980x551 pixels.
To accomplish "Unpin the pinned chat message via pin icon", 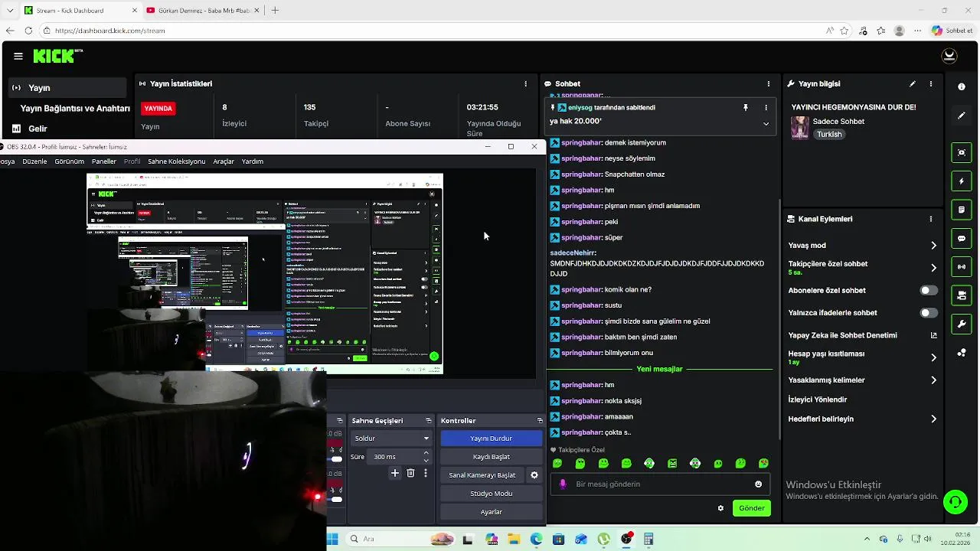I will tap(745, 108).
